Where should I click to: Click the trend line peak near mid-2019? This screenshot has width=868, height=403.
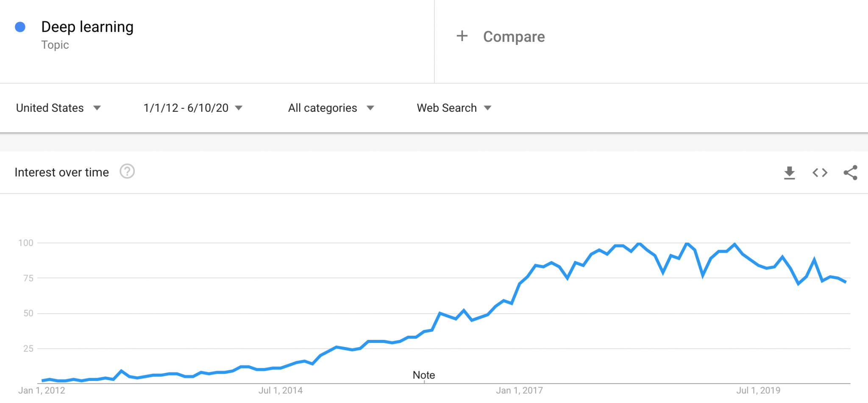[734, 244]
